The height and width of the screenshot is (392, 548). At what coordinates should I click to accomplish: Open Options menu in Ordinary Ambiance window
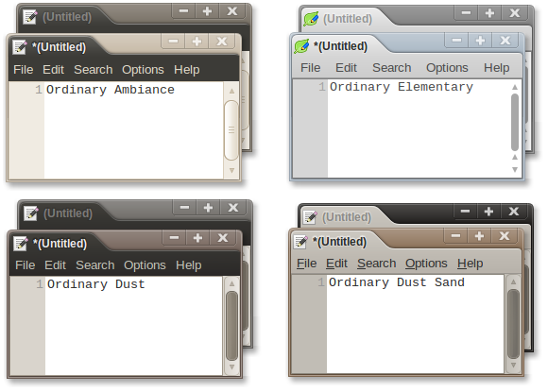click(143, 70)
